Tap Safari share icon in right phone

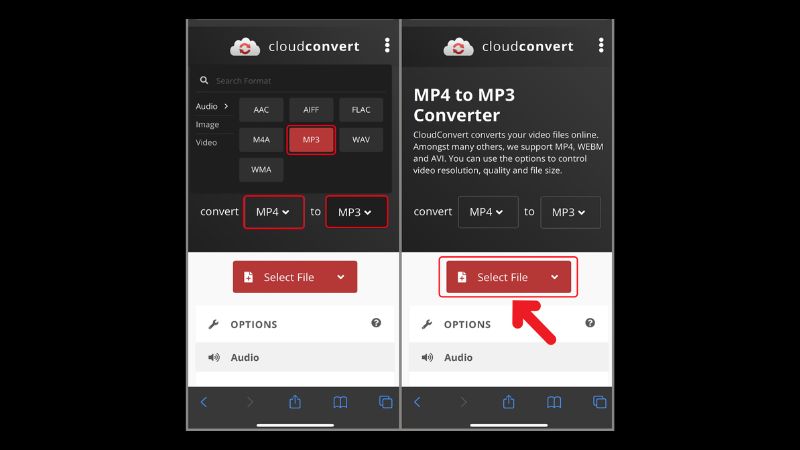(509, 402)
